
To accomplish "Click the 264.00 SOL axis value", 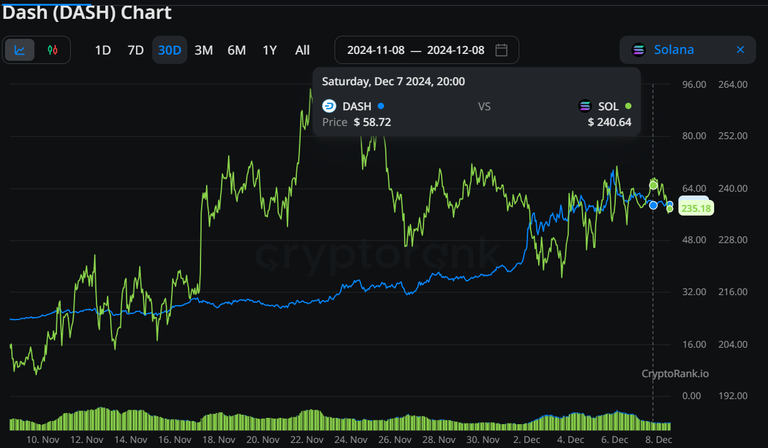I will [733, 84].
